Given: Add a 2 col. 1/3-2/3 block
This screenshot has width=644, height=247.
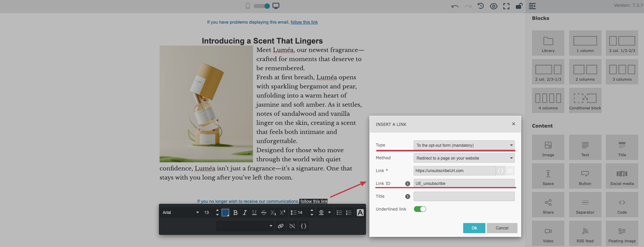Looking at the screenshot, I should click(x=622, y=43).
